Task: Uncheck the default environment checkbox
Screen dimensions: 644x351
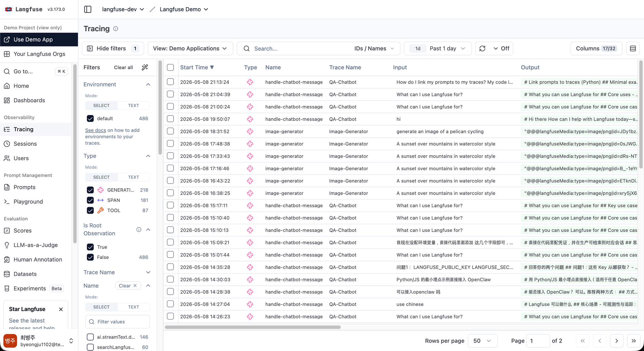Action: [90, 118]
